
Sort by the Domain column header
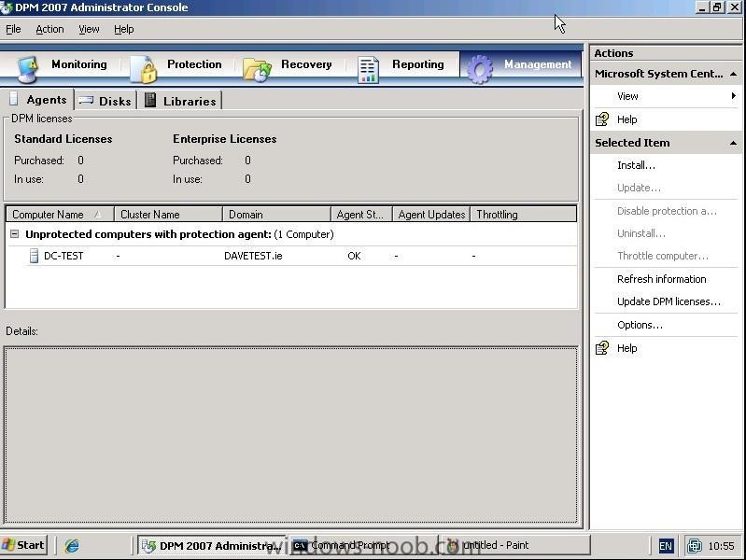[x=277, y=214]
